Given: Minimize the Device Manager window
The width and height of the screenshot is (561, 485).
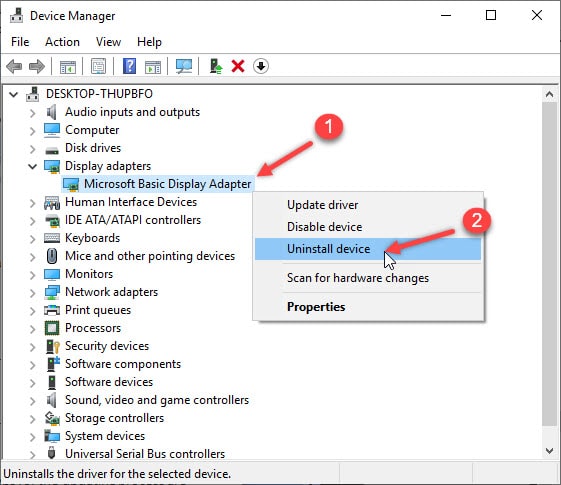Looking at the screenshot, I should (x=446, y=15).
